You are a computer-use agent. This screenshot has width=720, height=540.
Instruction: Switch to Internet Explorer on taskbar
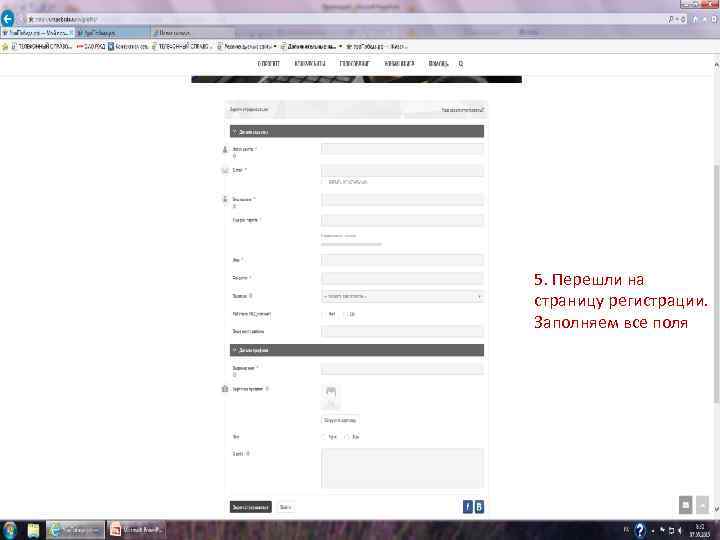(x=75, y=530)
